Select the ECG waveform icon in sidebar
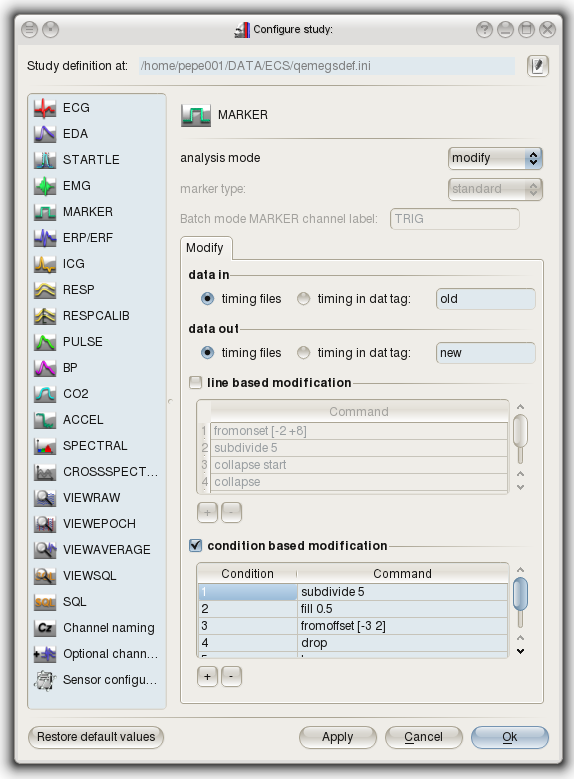The width and height of the screenshot is (574, 779). pos(45,108)
